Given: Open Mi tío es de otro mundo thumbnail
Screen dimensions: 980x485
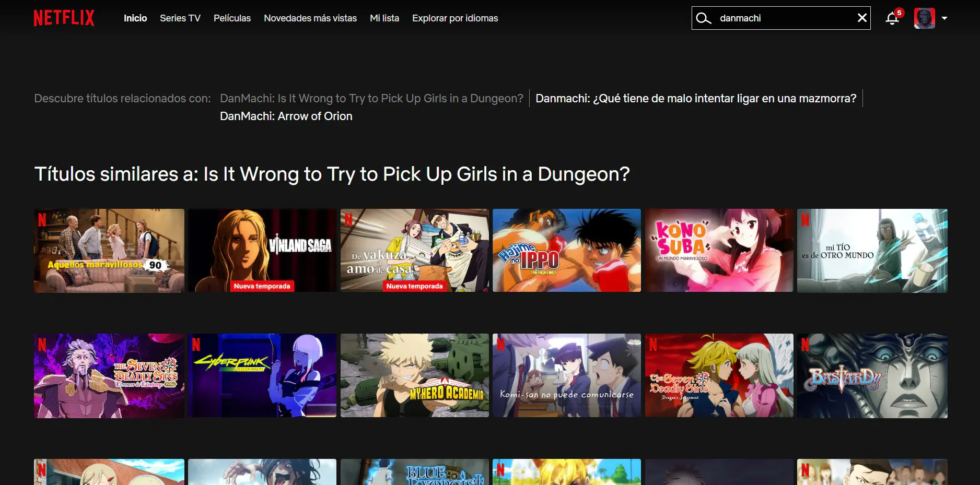Looking at the screenshot, I should tap(872, 251).
